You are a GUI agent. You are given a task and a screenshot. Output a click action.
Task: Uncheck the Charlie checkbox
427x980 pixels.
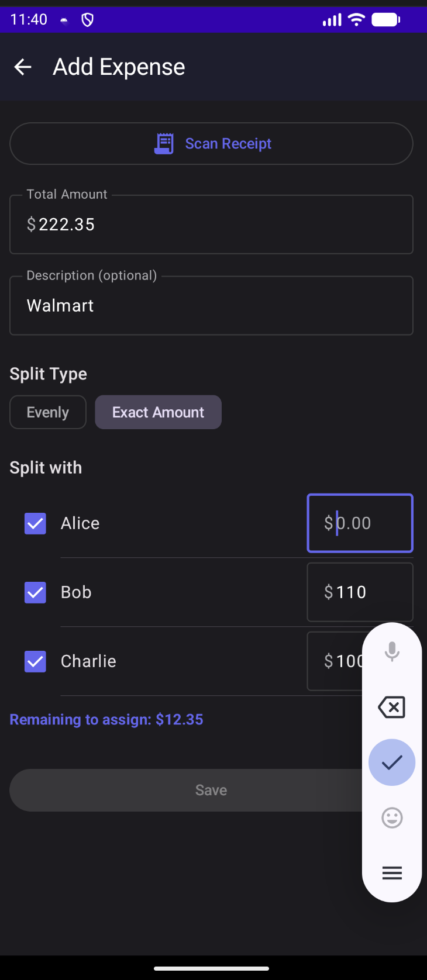[x=35, y=661]
